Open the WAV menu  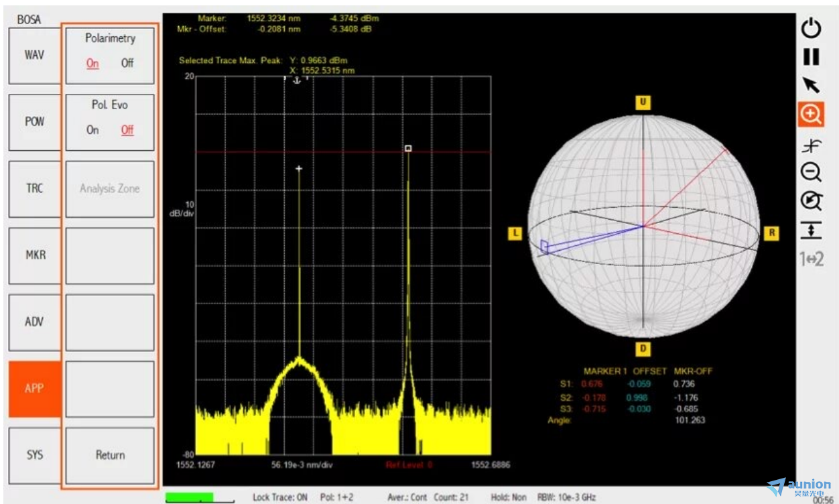click(x=34, y=55)
